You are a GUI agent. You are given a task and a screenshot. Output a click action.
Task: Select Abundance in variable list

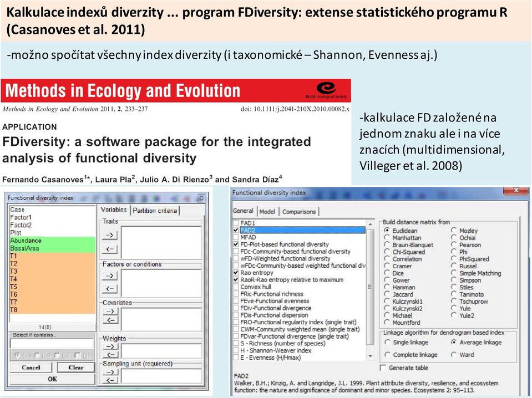[x=52, y=241]
